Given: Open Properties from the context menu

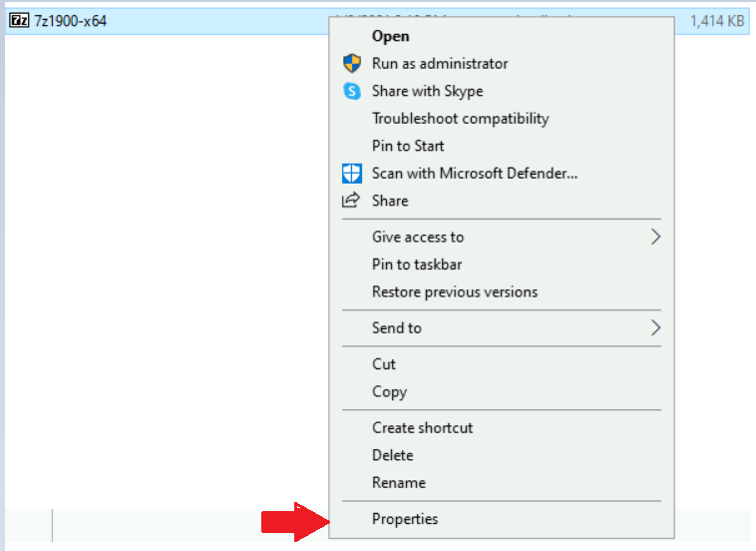Looking at the screenshot, I should tap(404, 519).
